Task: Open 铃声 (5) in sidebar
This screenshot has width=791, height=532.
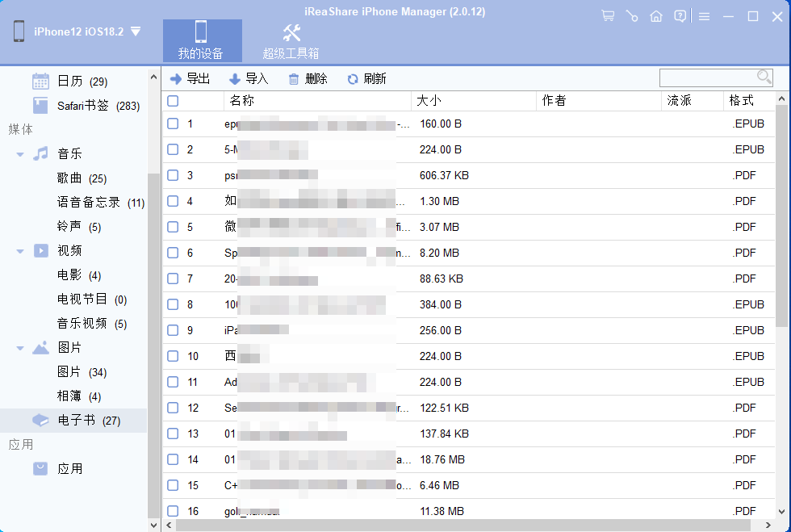Action: (79, 227)
